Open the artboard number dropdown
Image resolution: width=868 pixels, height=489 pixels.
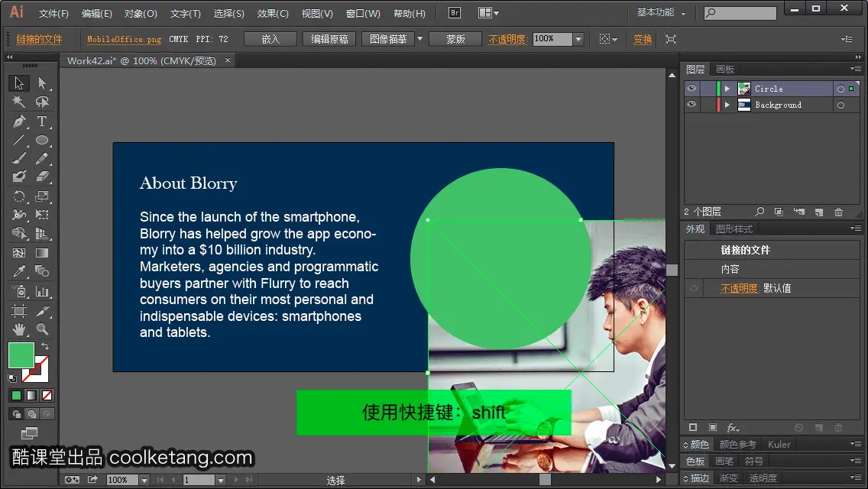click(x=220, y=480)
